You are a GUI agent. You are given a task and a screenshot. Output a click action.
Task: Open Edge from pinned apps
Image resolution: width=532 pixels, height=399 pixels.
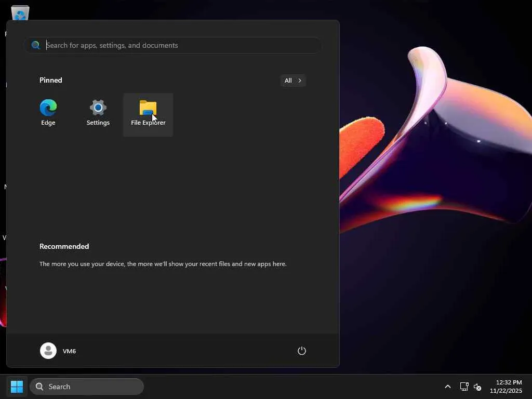tap(48, 113)
